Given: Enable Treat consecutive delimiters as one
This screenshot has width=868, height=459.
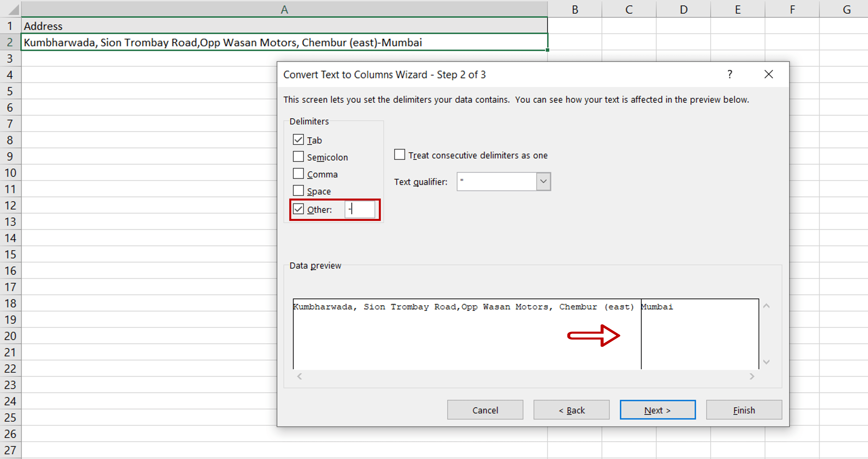Looking at the screenshot, I should coord(399,154).
